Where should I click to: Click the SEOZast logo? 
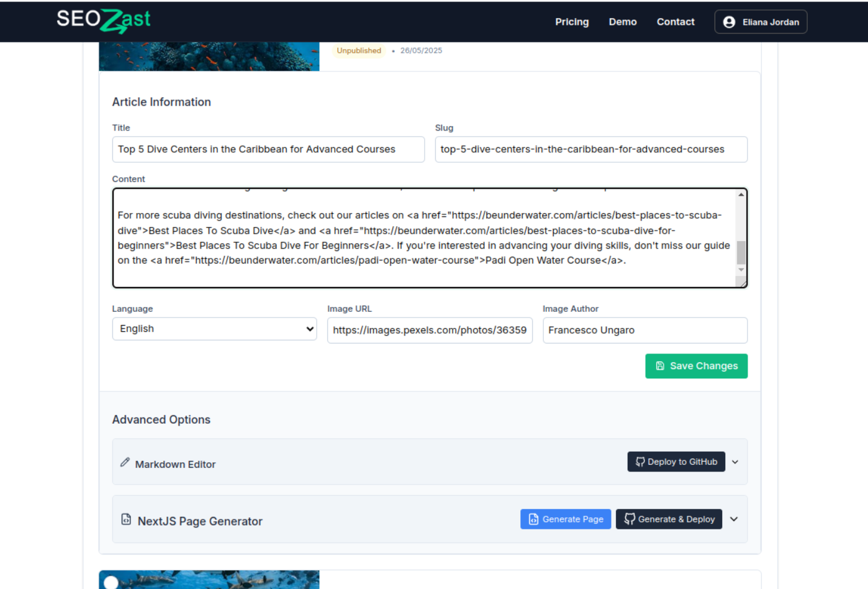coord(104,21)
